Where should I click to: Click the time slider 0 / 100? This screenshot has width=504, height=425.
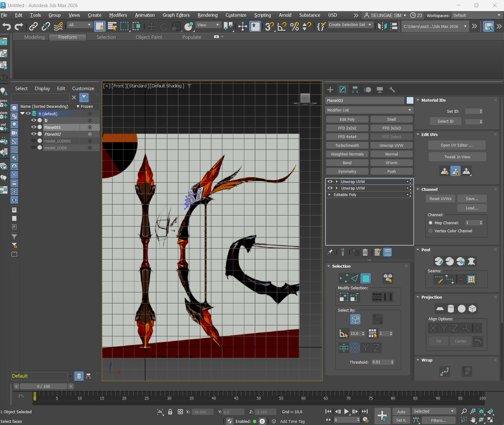pyautogui.click(x=43, y=386)
